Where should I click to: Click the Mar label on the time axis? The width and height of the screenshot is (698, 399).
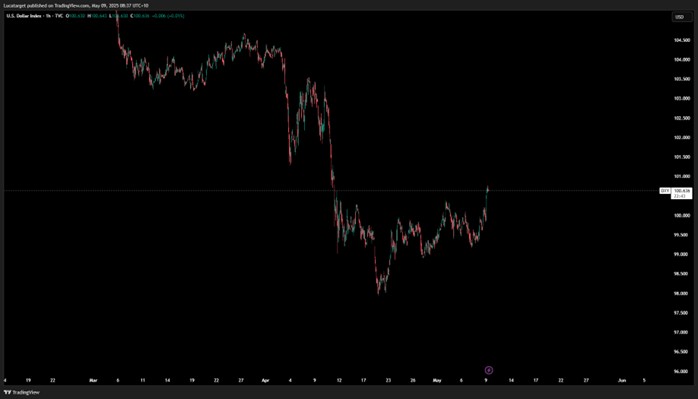point(93,380)
